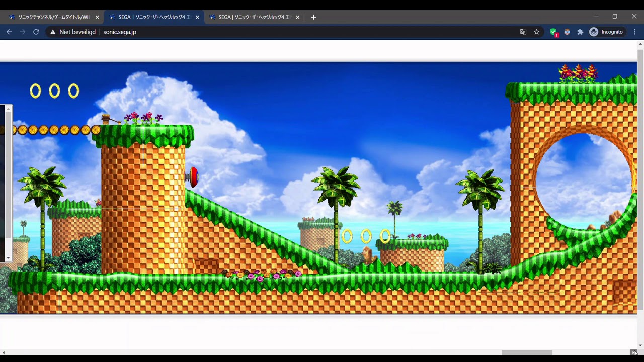Screen dimensions: 644x362
Task: Open a new browser tab
Action: 313,17
